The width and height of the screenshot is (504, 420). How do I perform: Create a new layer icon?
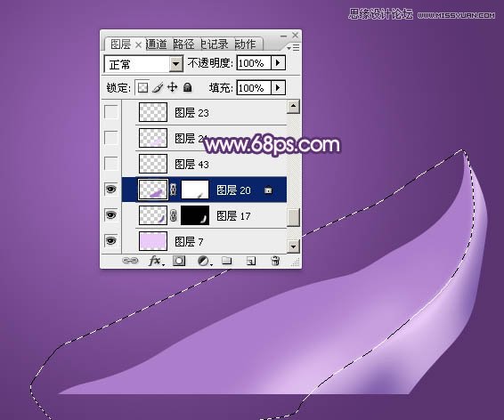pos(251,261)
